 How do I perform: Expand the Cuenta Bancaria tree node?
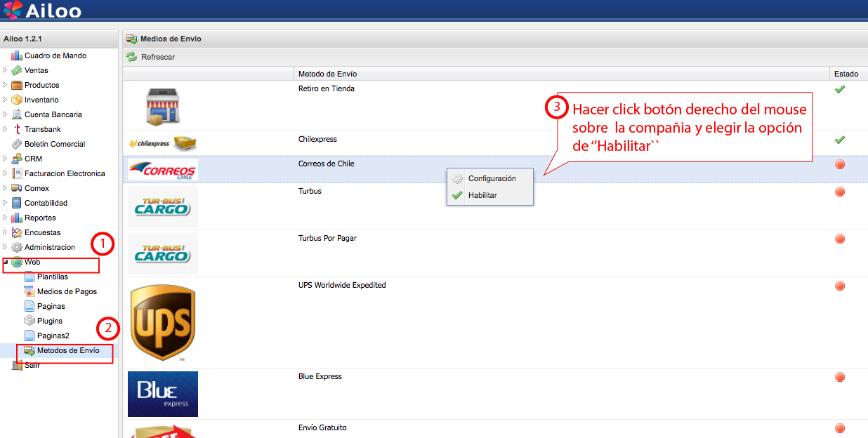click(6, 114)
